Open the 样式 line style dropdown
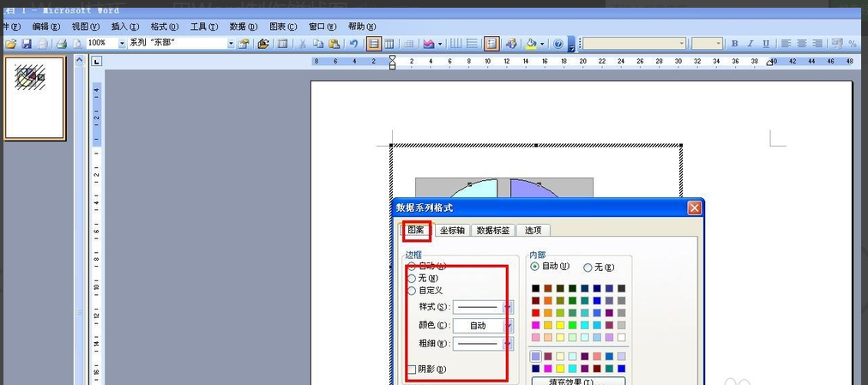This screenshot has width=868, height=385. pyautogui.click(x=508, y=307)
